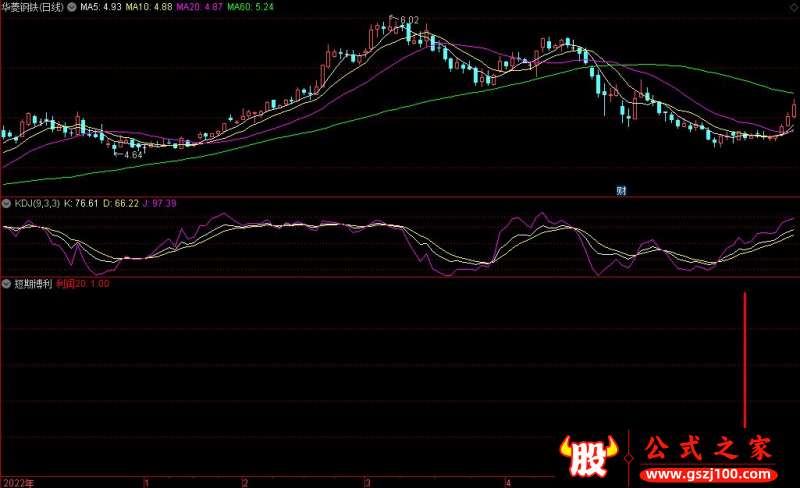The width and height of the screenshot is (800, 488).
Task: Click the 4.64 low price annotation
Action: (133, 155)
